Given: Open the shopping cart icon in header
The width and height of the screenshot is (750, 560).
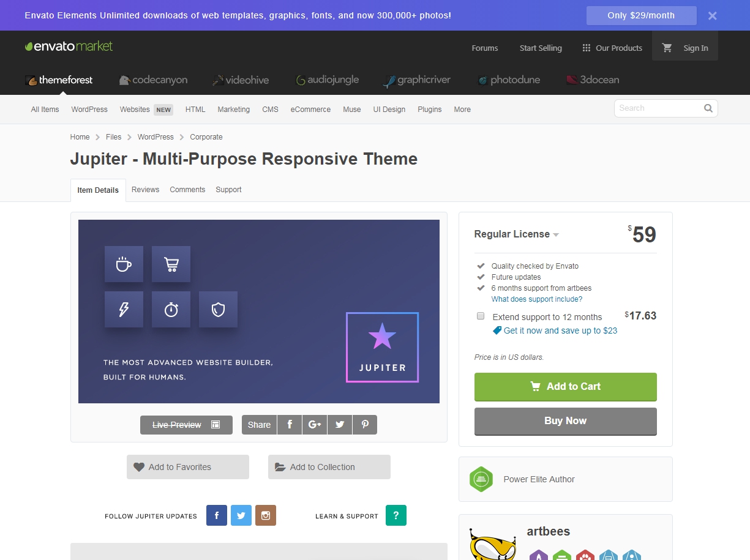Looking at the screenshot, I should click(x=667, y=48).
